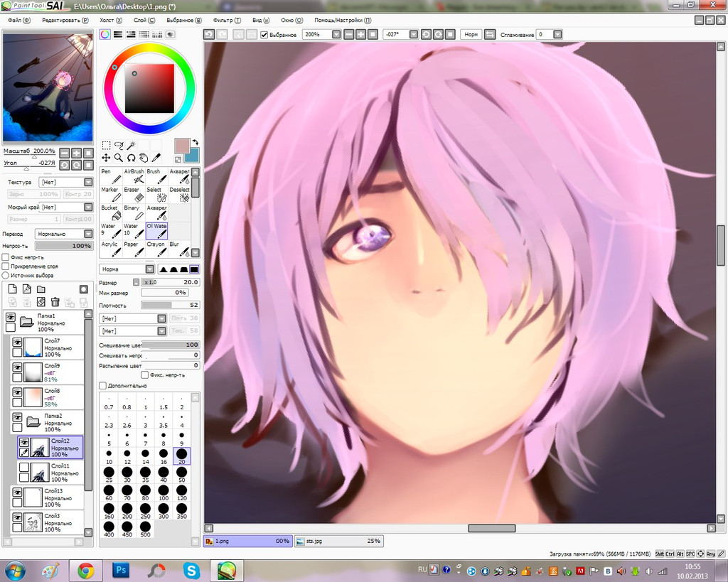Activate the magic wand tool

tap(132, 145)
